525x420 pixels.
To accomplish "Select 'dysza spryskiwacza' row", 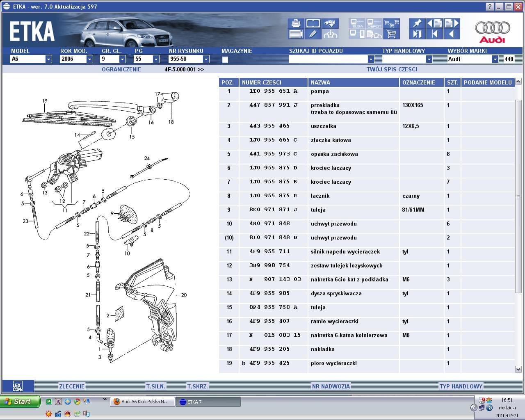I will [367, 293].
